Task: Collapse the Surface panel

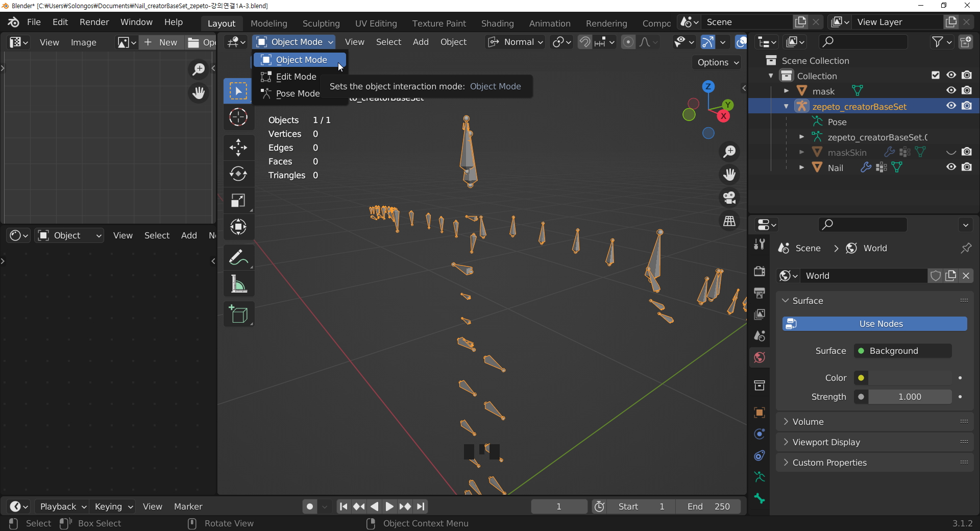Action: (x=874, y=301)
